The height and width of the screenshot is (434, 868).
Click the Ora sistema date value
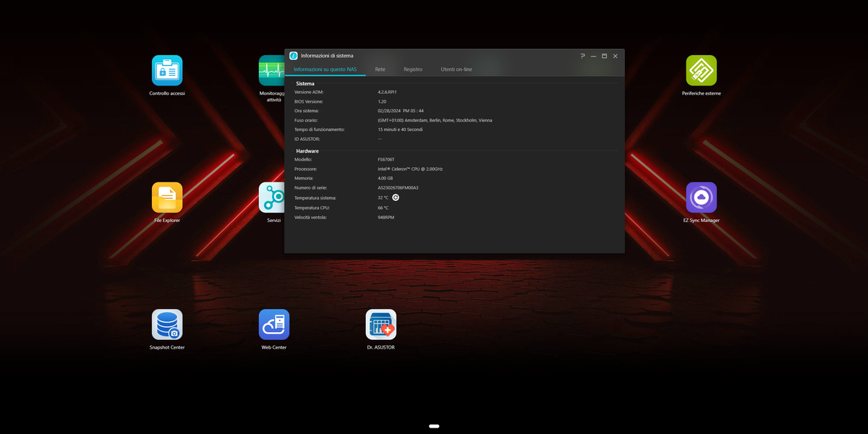(401, 111)
